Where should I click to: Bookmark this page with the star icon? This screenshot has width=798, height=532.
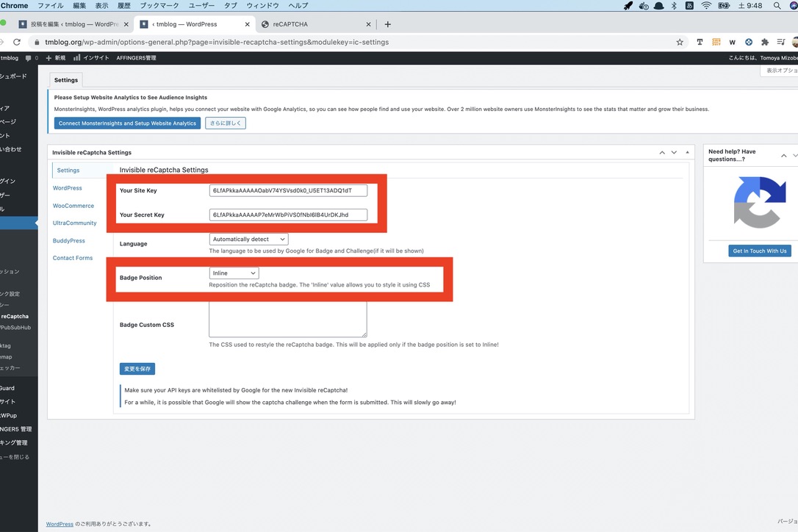pyautogui.click(x=680, y=43)
